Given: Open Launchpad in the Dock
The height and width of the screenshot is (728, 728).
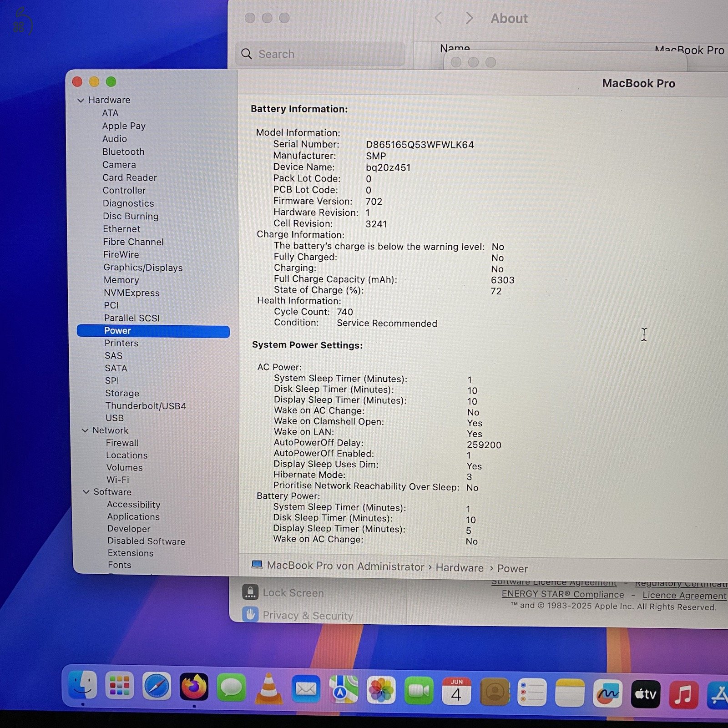Looking at the screenshot, I should [119, 686].
